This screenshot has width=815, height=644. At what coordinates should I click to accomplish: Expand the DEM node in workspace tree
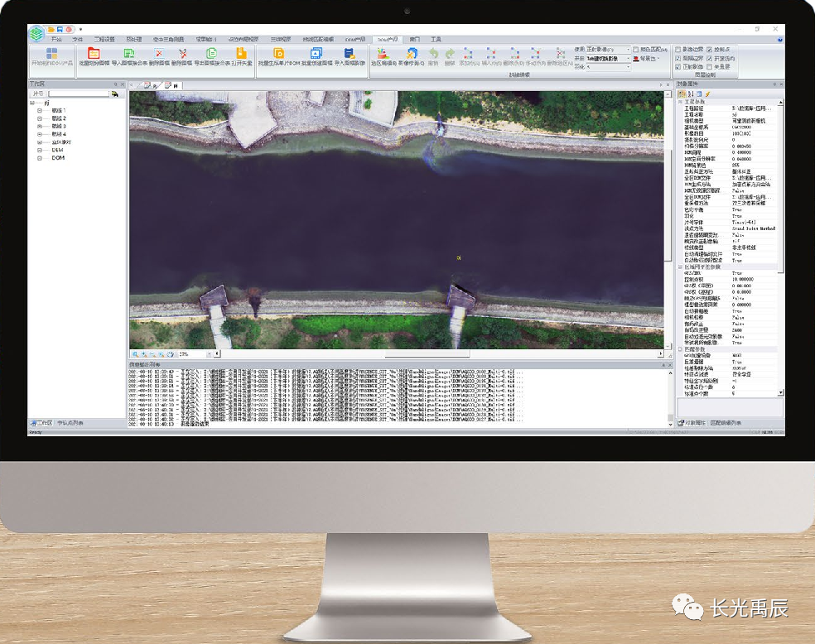[x=39, y=149]
